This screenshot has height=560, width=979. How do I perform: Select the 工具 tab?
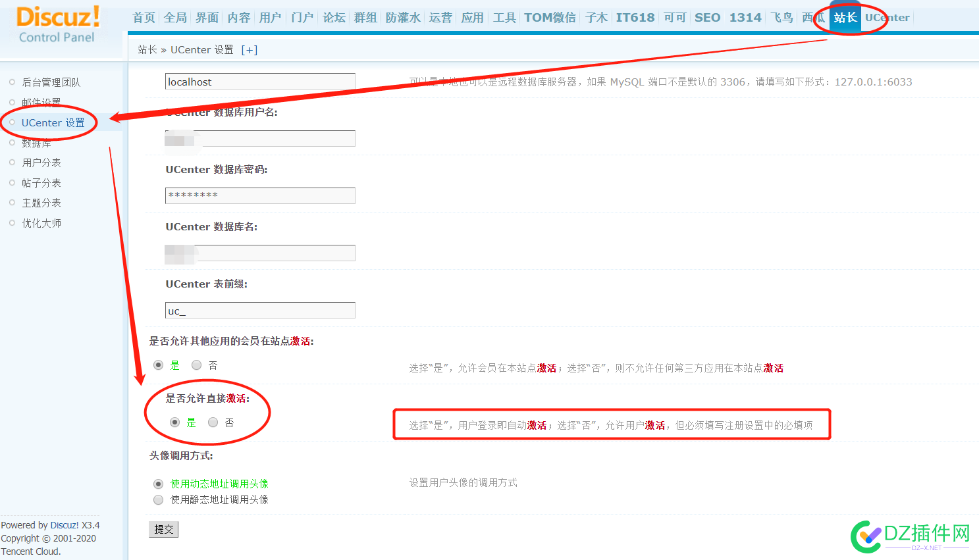coord(504,18)
